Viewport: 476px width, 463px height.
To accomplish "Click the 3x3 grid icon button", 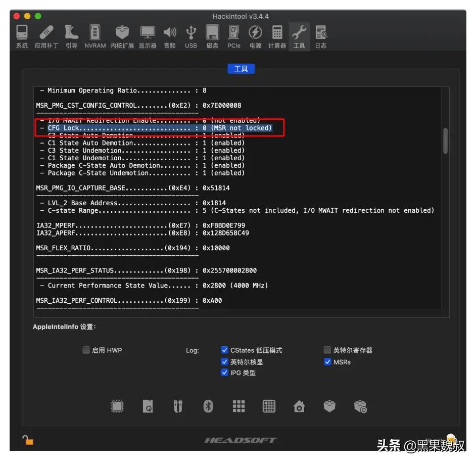I will click(239, 406).
